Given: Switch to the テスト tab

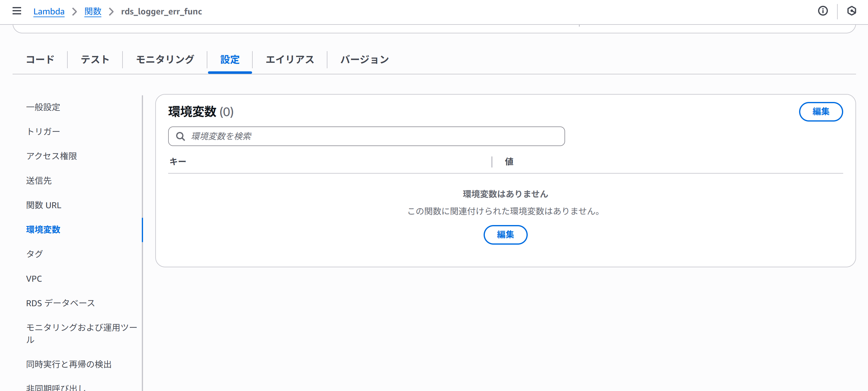Looking at the screenshot, I should 94,60.
